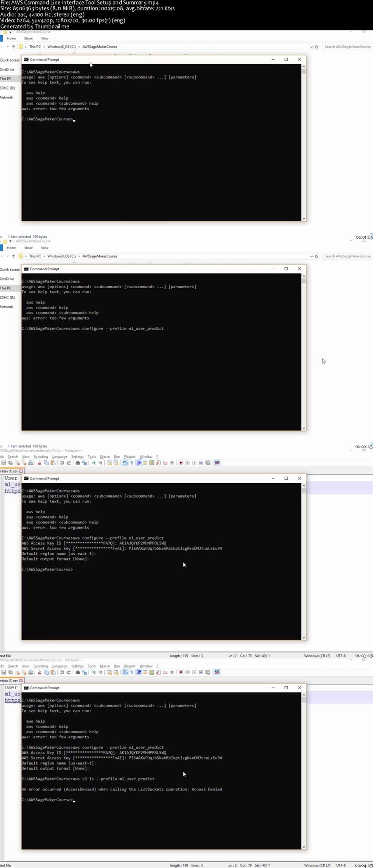Screen dimensions: 373x868
Task: Click Command Prompt scroll-down arrow in 00:01:05 frame
Action: (x=303, y=219)
